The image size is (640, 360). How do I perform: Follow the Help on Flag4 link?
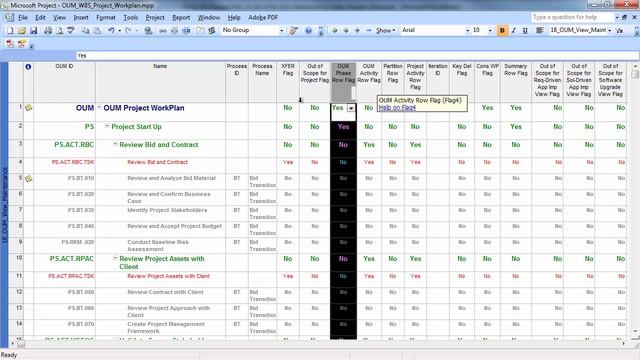point(397,108)
